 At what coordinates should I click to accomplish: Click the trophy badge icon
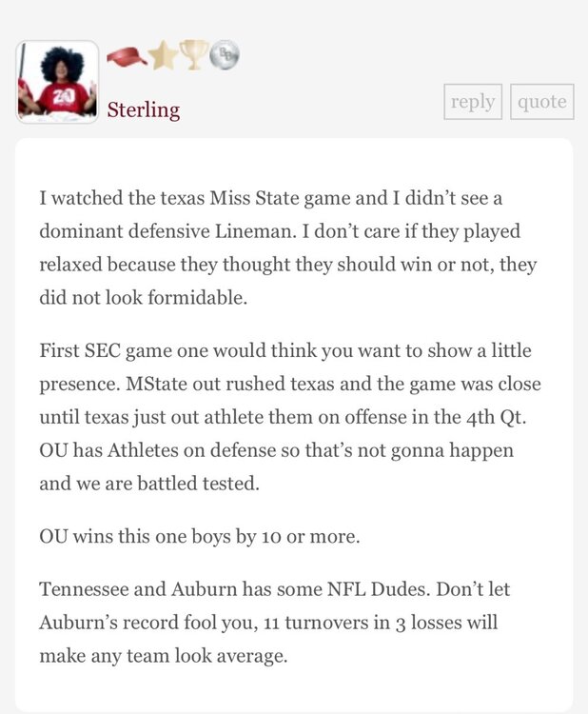click(x=194, y=57)
